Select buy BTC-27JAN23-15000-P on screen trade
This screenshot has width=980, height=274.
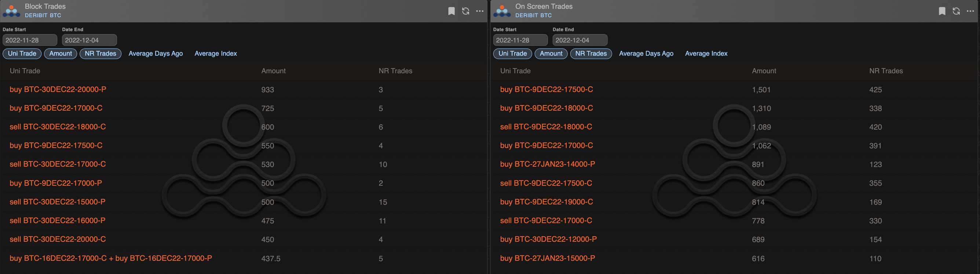pyautogui.click(x=548, y=258)
